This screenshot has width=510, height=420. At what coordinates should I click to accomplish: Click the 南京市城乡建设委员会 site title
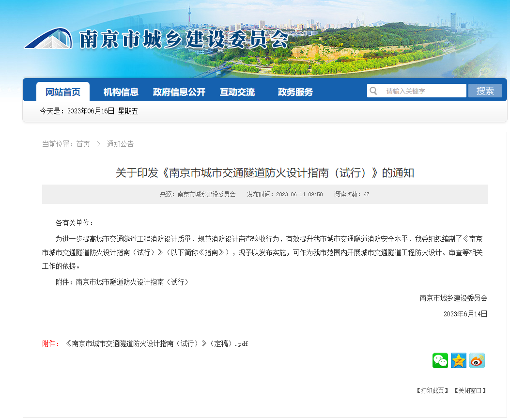click(184, 40)
